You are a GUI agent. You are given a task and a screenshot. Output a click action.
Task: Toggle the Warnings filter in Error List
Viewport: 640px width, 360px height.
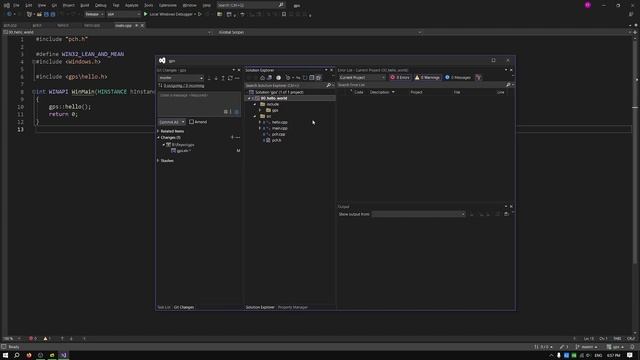pos(427,78)
